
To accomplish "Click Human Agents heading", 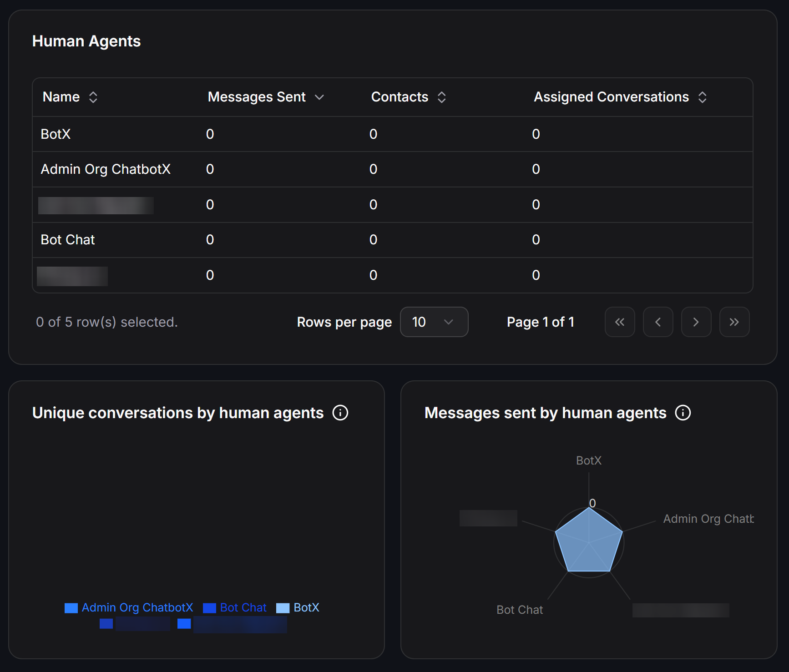I will (86, 41).
